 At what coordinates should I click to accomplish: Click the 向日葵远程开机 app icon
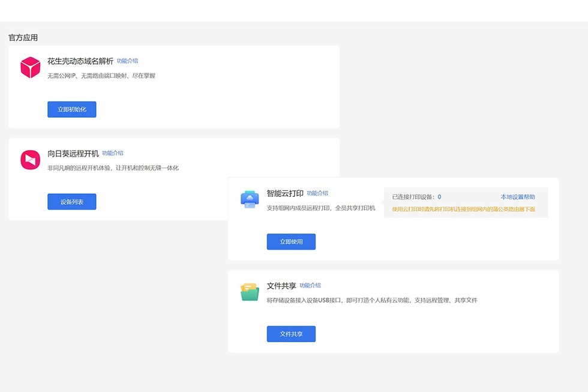point(30,160)
